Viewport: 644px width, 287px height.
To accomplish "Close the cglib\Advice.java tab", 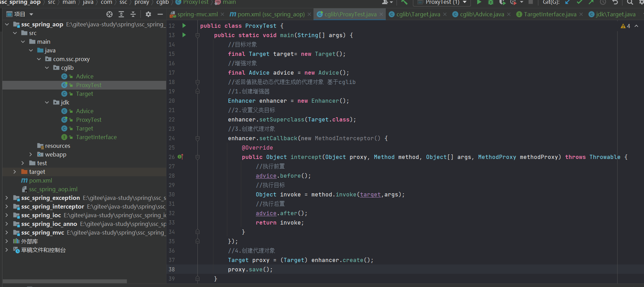I will click(509, 15).
